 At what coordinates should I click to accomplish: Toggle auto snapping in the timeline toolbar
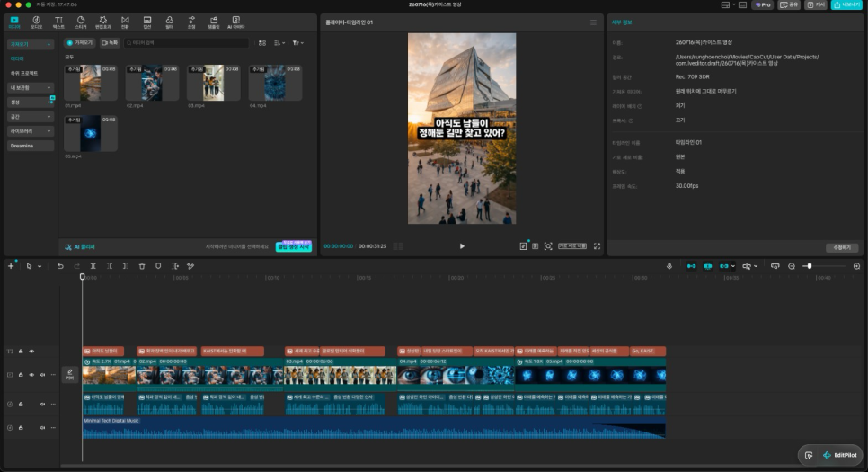(707, 266)
